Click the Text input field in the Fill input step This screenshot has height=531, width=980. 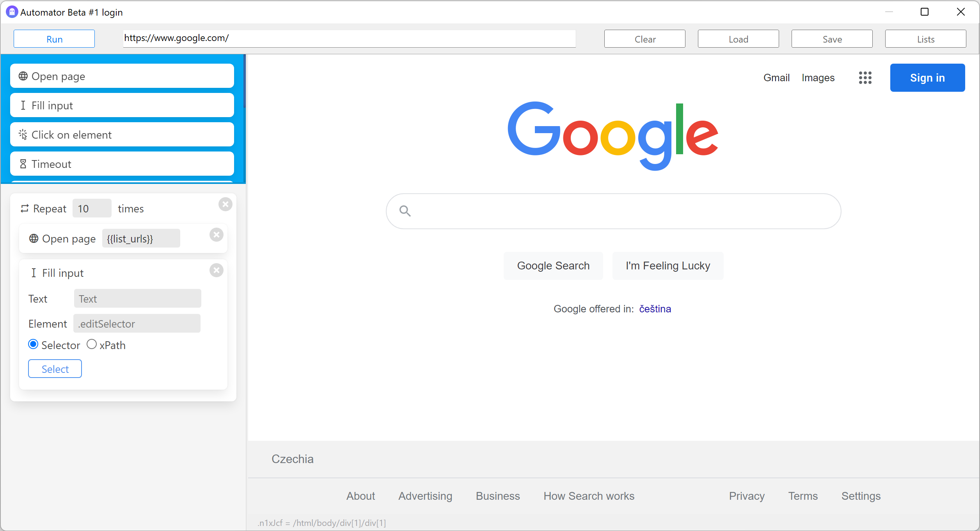(x=137, y=299)
